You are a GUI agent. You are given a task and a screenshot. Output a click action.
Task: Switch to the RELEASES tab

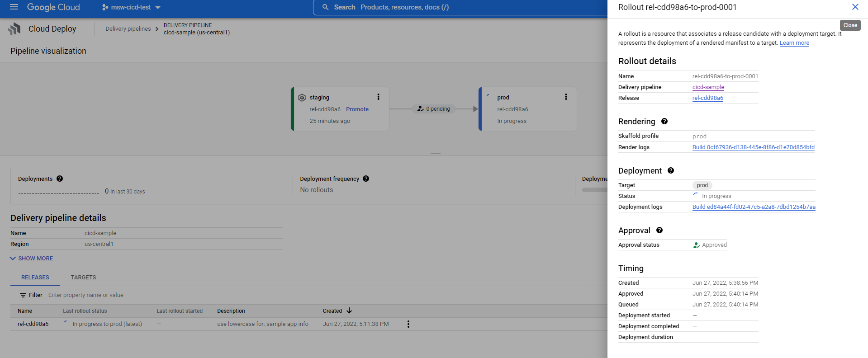pos(35,278)
